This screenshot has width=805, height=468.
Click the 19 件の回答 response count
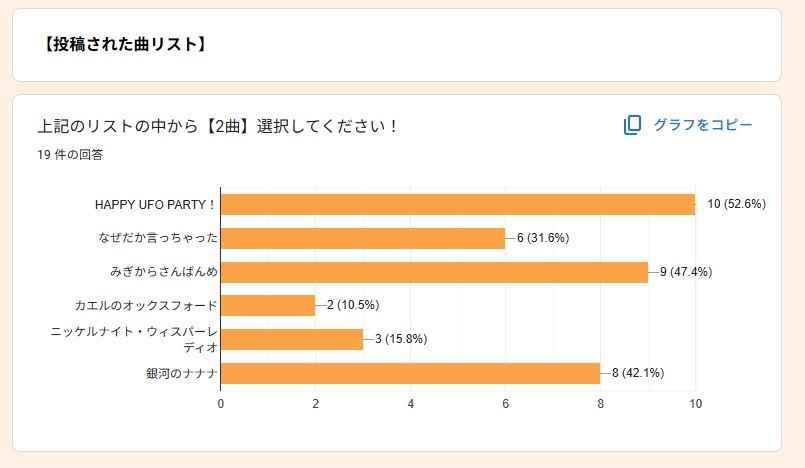pos(70,155)
